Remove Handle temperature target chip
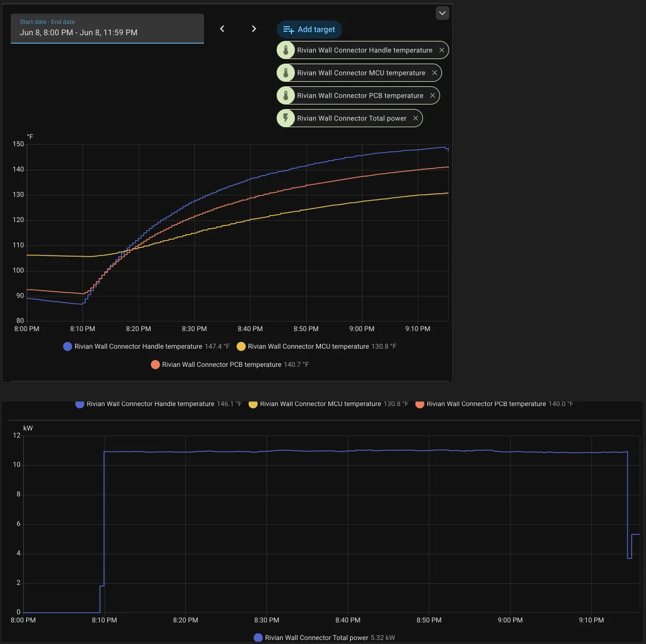The width and height of the screenshot is (646, 644). pos(441,50)
